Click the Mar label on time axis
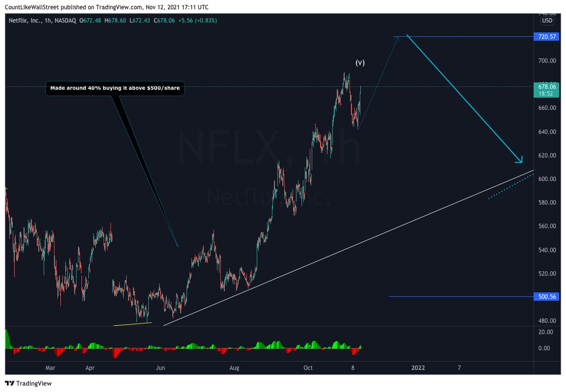This screenshot has width=566, height=392. point(50,368)
